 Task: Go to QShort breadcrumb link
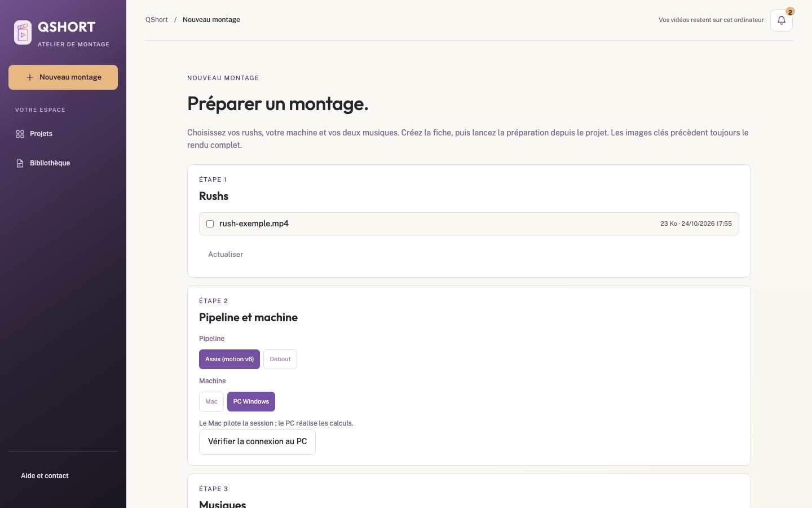coord(157,20)
